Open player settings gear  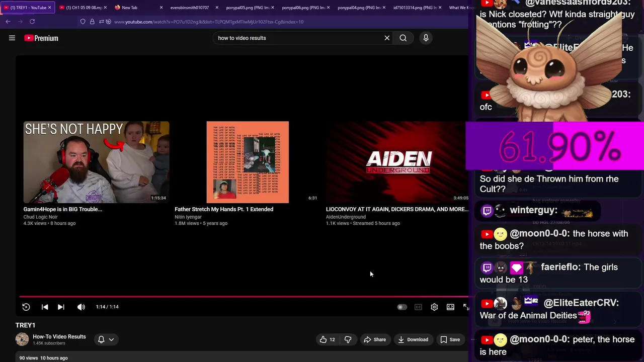(x=434, y=307)
